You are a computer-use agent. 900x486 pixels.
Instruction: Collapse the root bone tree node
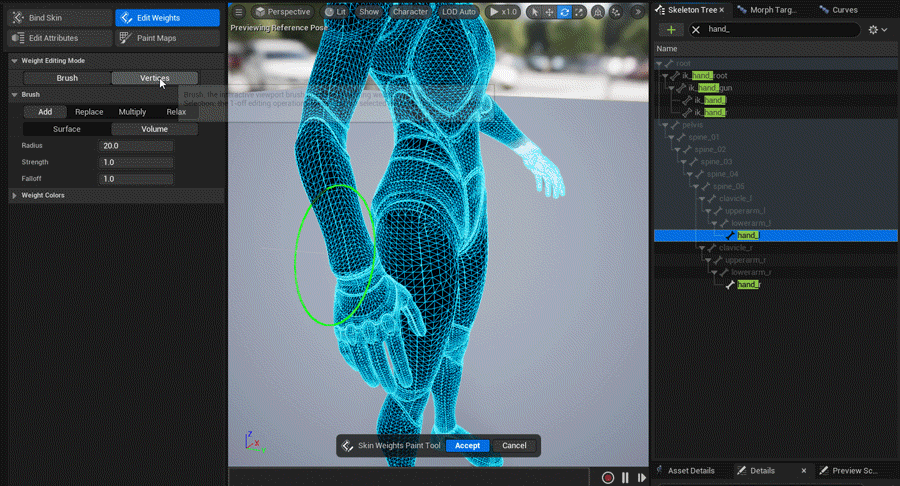coord(659,64)
